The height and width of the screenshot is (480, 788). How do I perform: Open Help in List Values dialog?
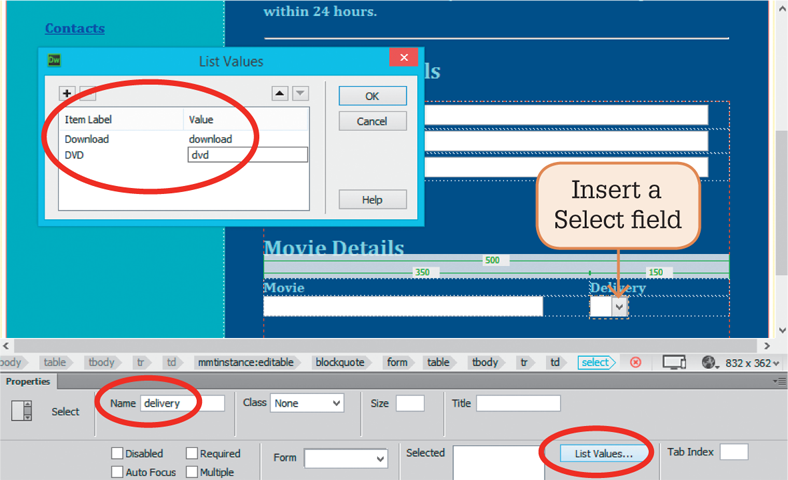pyautogui.click(x=372, y=200)
